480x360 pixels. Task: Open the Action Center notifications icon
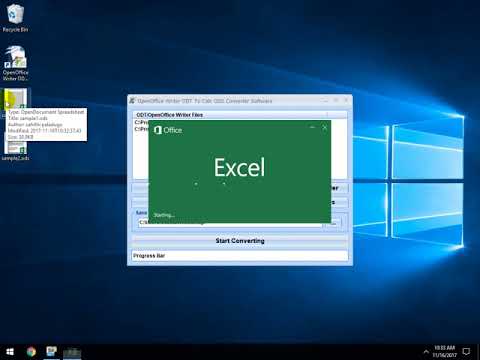[466, 352]
